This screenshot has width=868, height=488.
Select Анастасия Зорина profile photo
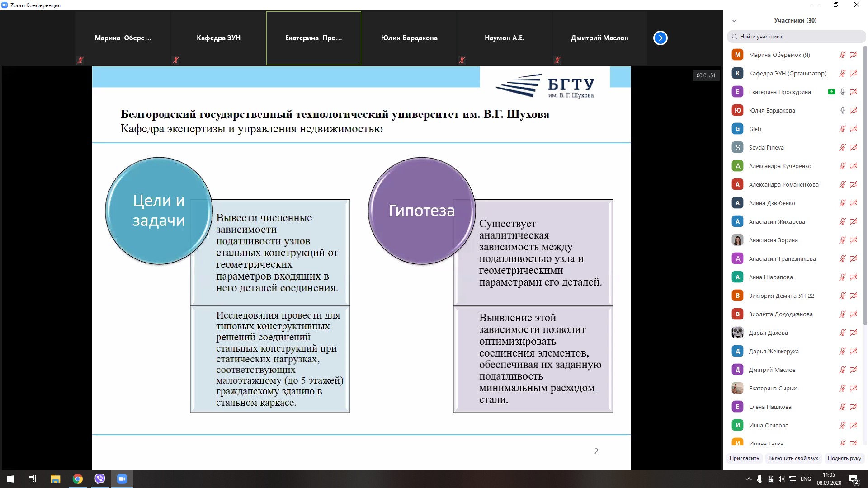[x=737, y=240]
